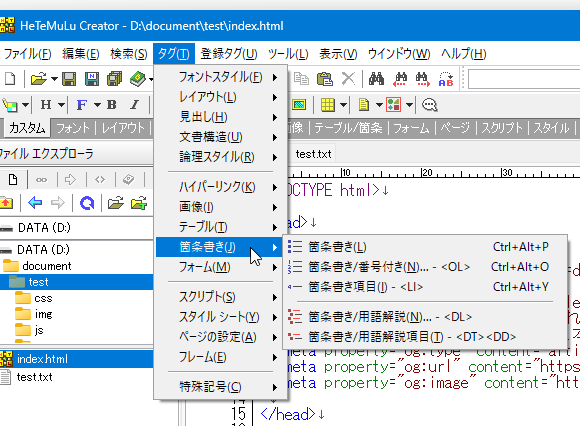Click the Font F toolbar icon
The width and height of the screenshot is (580, 426).
81,105
